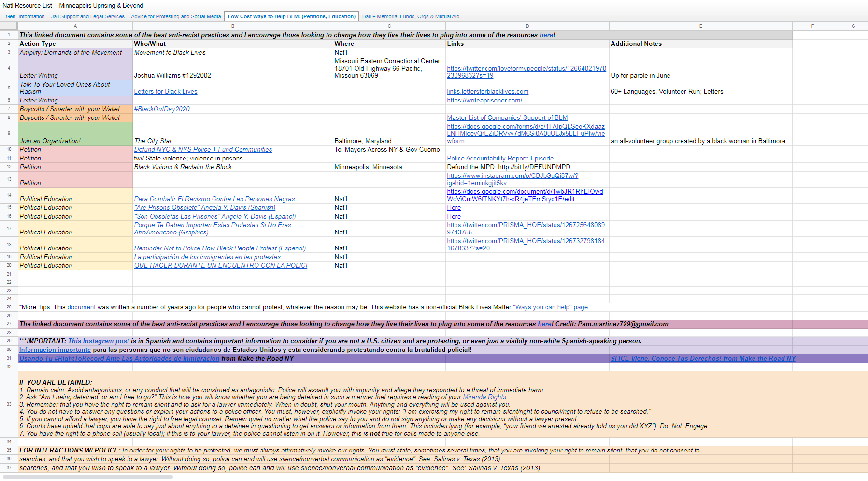Open the 'document' link in the More Tips row

(82, 307)
